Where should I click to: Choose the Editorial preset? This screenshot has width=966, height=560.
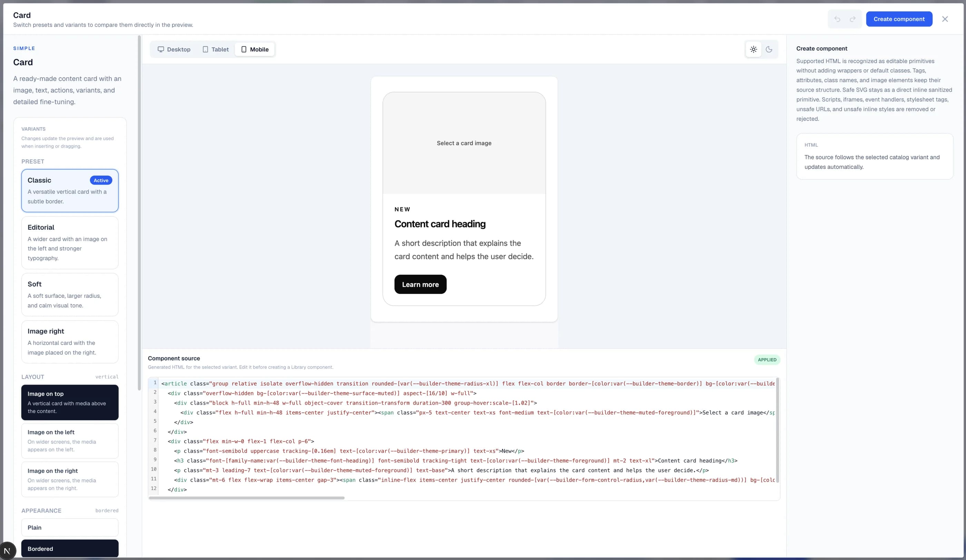click(x=70, y=243)
